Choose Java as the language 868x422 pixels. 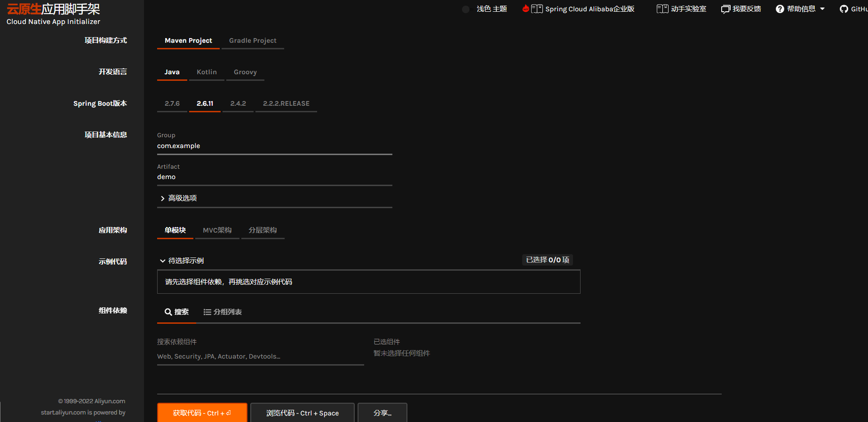(x=172, y=72)
